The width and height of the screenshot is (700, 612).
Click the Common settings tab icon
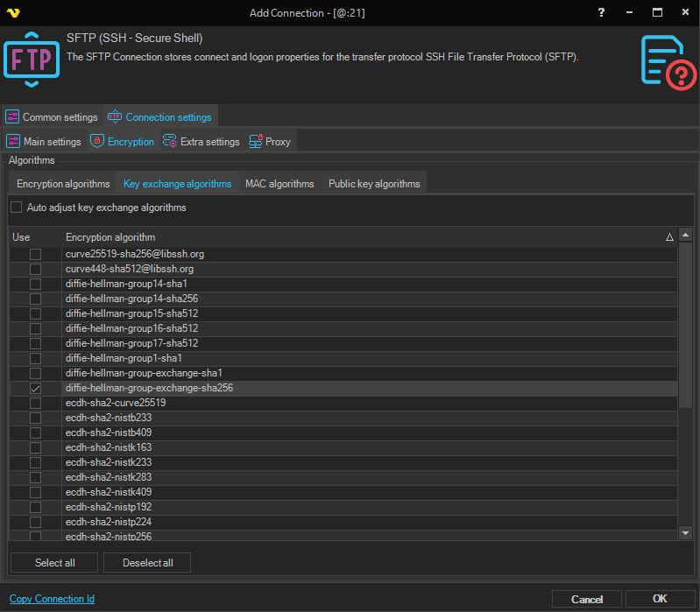tap(12, 116)
